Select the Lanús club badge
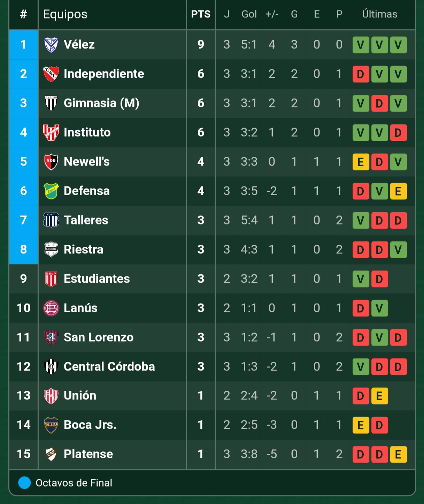Screen dimensions: 424x504 tap(51, 308)
